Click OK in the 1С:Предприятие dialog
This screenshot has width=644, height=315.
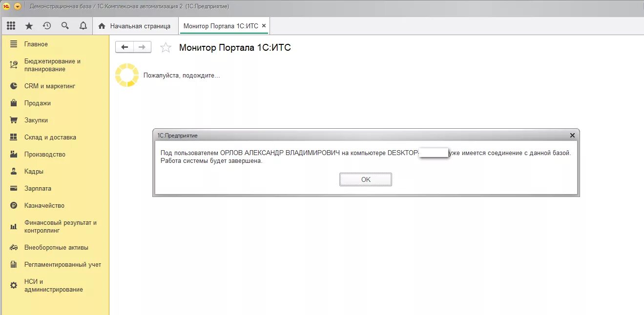(366, 179)
